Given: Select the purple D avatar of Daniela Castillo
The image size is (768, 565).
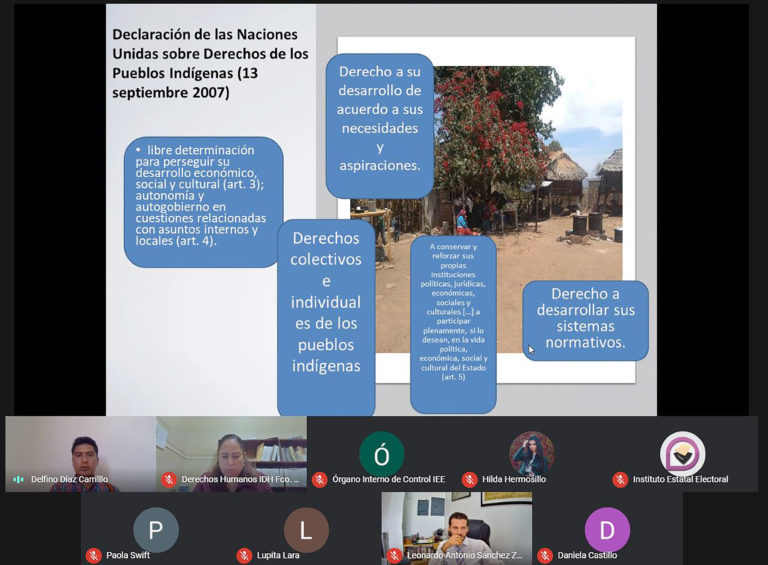Looking at the screenshot, I should (x=607, y=529).
